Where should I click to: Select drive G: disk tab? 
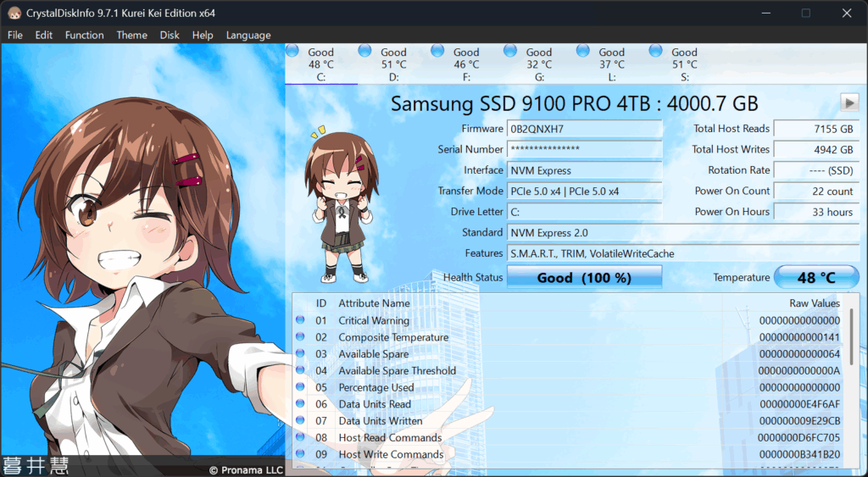[x=539, y=64]
